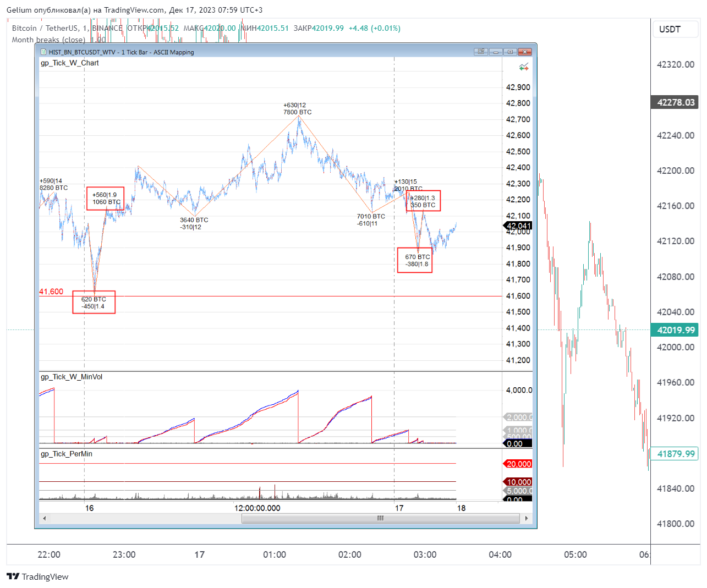Click the 620 BTC -450|1.4 annotation

(94, 303)
